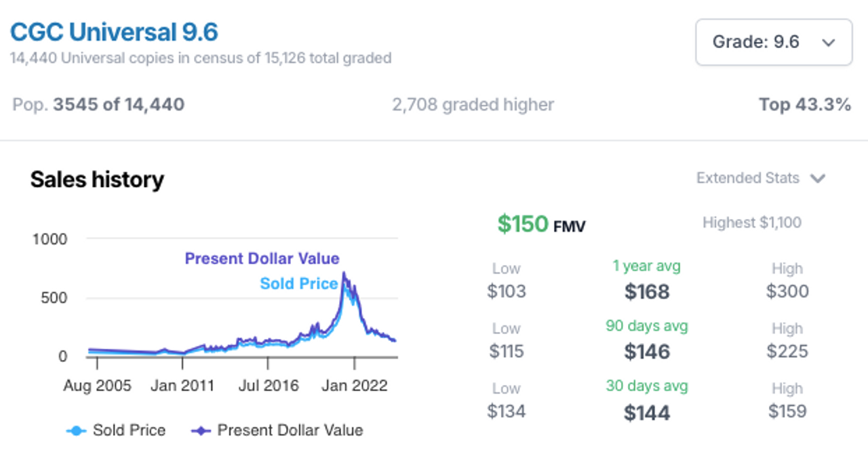The image size is (868, 467).
Task: Open the Grade: 9.6 dropdown
Action: tap(774, 42)
